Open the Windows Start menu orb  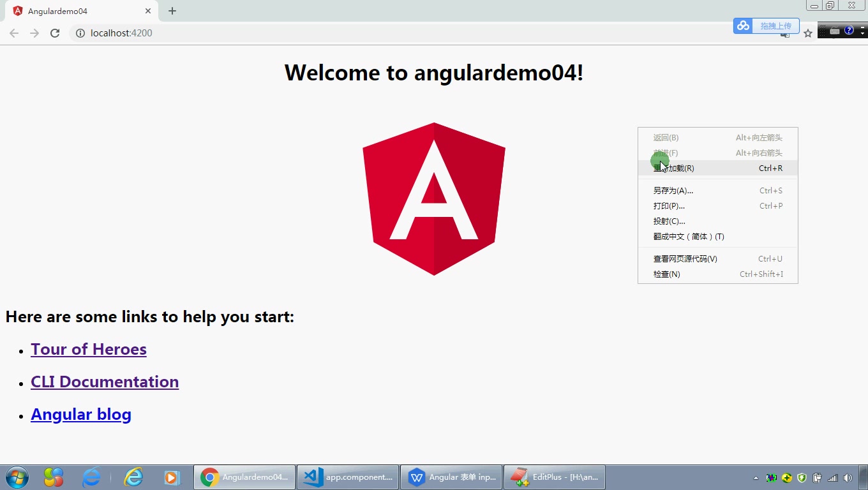(17, 477)
